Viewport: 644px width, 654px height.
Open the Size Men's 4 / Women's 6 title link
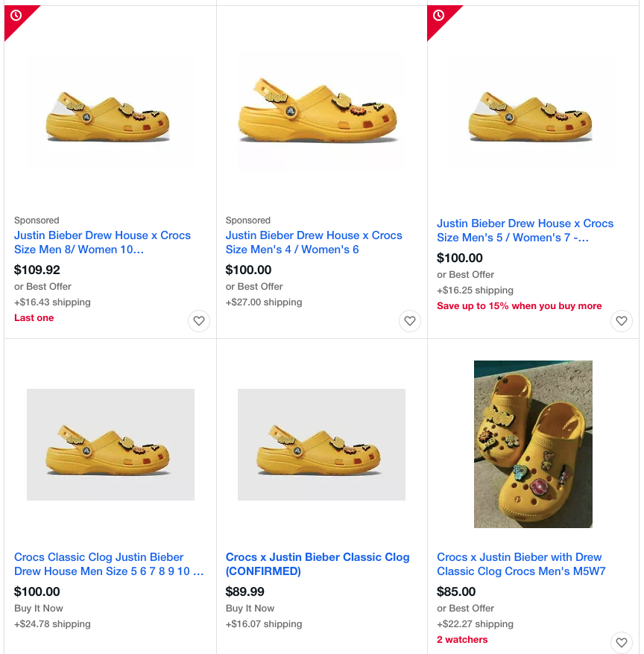314,242
